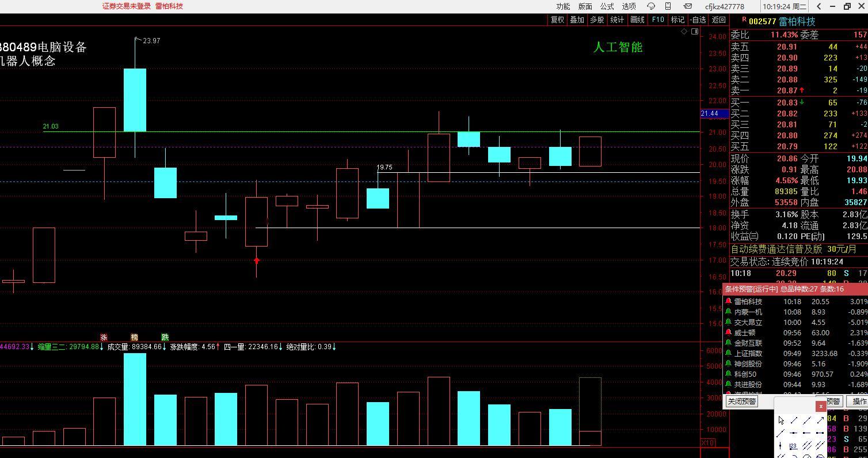Remove from watchlist with -自选
This screenshot has width=868, height=458.
click(698, 20)
